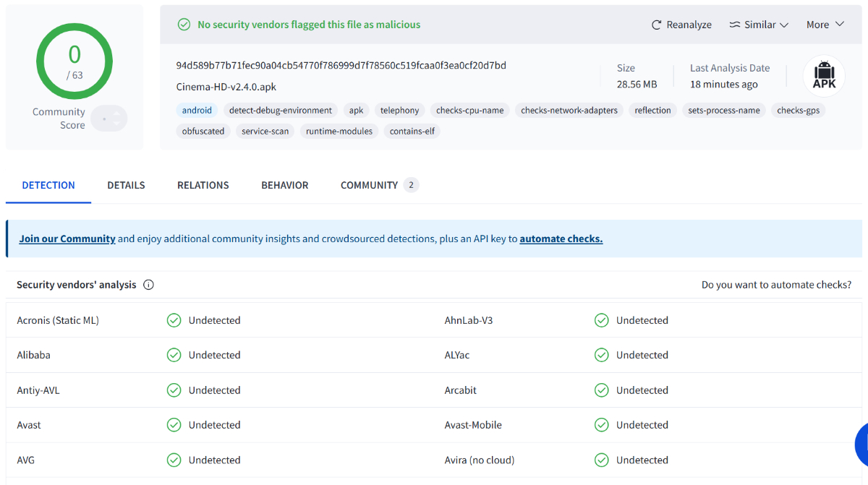Image resolution: width=868 pixels, height=485 pixels.
Task: Expand the Similar dropdown
Action: (759, 25)
